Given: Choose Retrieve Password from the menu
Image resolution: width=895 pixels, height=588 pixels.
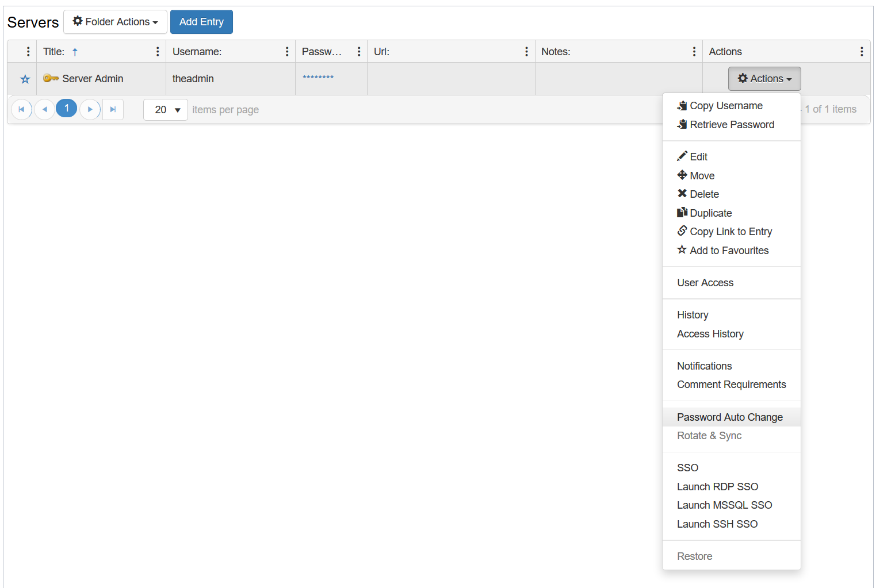Looking at the screenshot, I should (732, 125).
